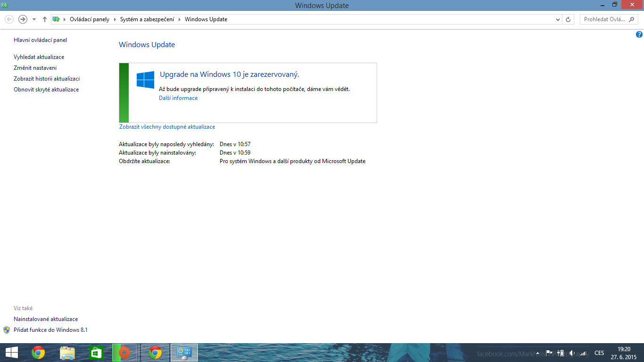This screenshot has height=362, width=644.
Task: Click Obnovit skryté aktualizace
Action: 46,90
